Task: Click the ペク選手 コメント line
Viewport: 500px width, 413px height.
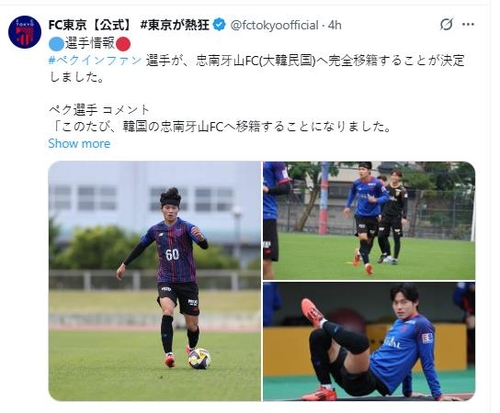Action: click(100, 110)
